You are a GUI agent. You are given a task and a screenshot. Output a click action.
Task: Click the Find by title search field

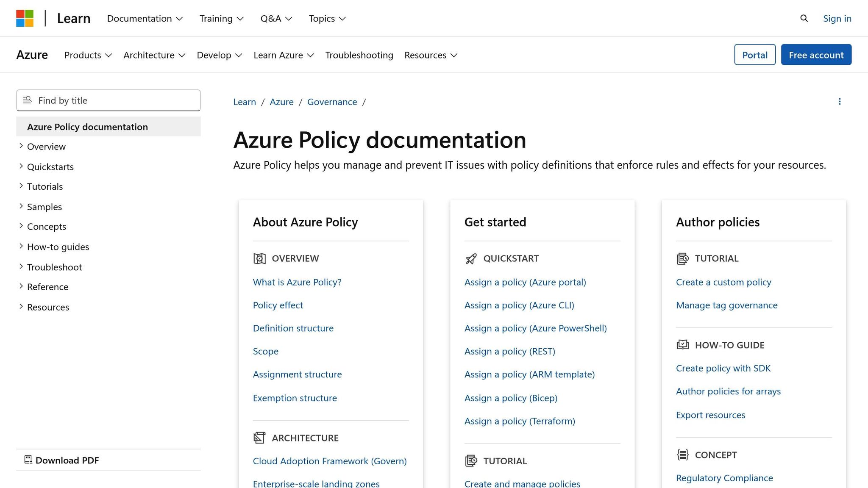point(108,100)
